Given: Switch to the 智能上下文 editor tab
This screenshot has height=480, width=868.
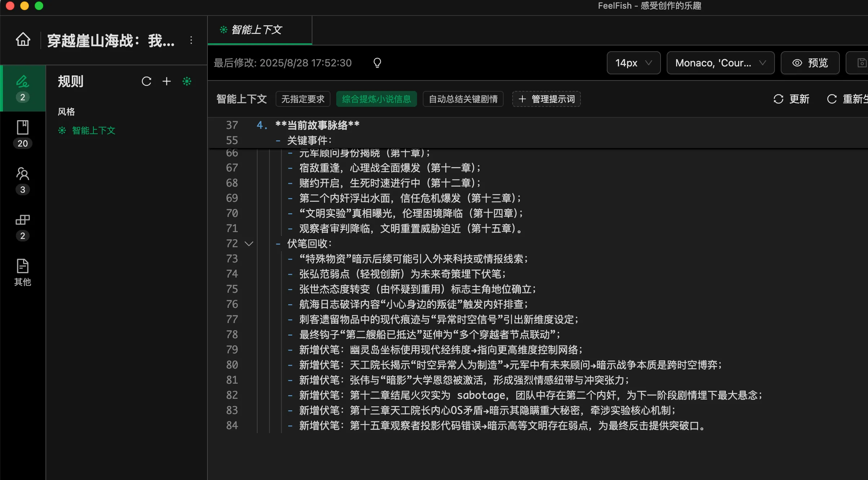Looking at the screenshot, I should coord(256,30).
